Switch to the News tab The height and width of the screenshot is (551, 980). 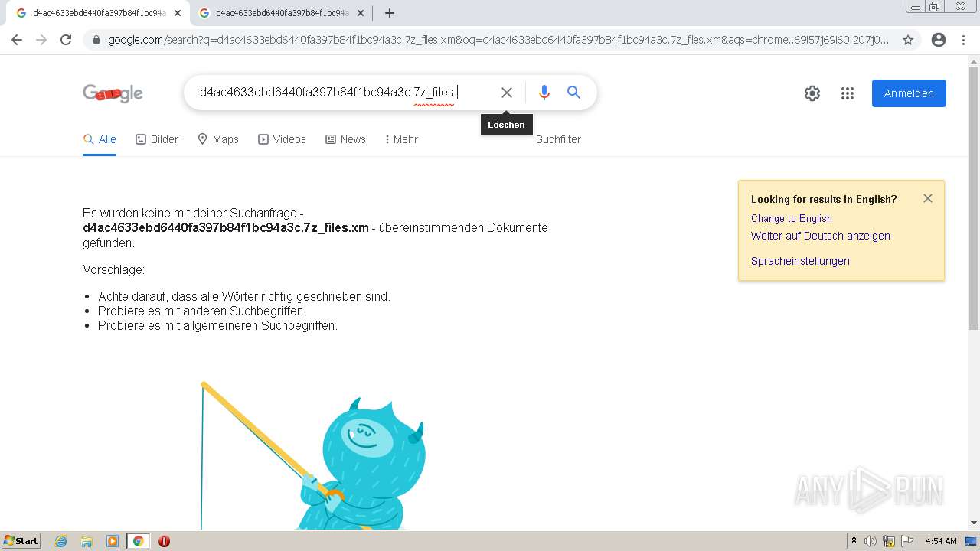point(345,139)
